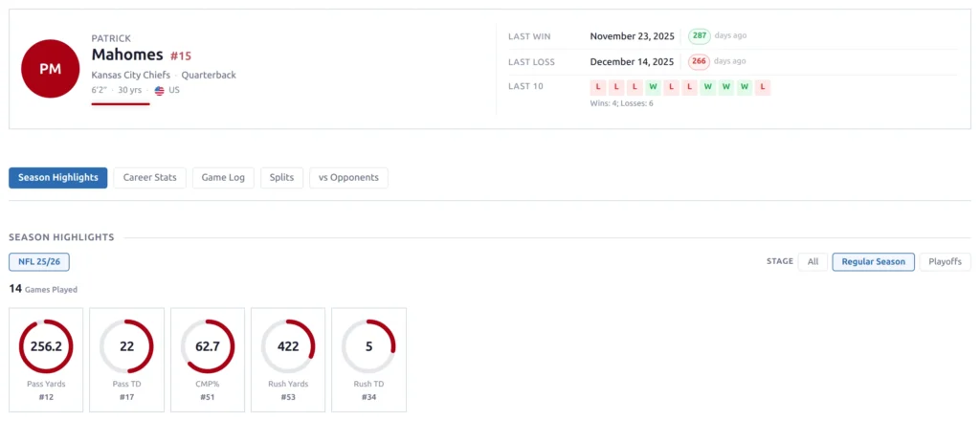The image size is (980, 421).
Task: Click the SEASON HIGHLIGHTS section heading
Action: click(x=61, y=237)
